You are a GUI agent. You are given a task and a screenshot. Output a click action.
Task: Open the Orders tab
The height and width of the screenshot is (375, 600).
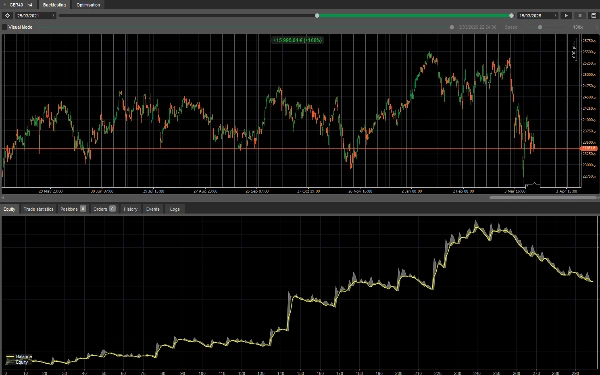(x=104, y=209)
